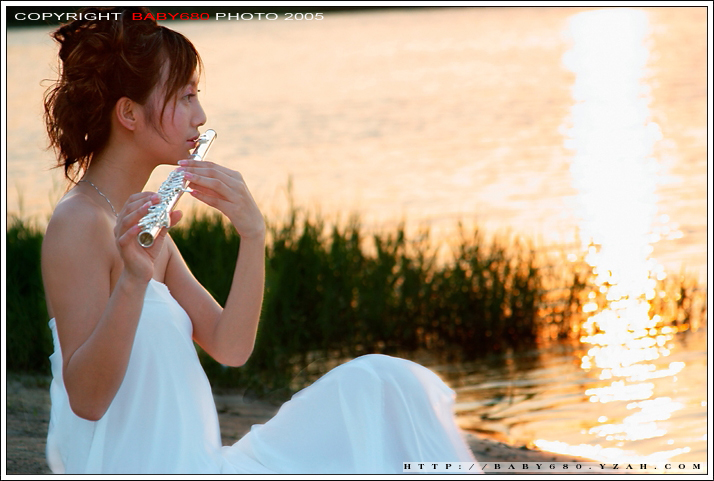
Task: Click the sandy shore at bottom-left
Action: point(25,430)
